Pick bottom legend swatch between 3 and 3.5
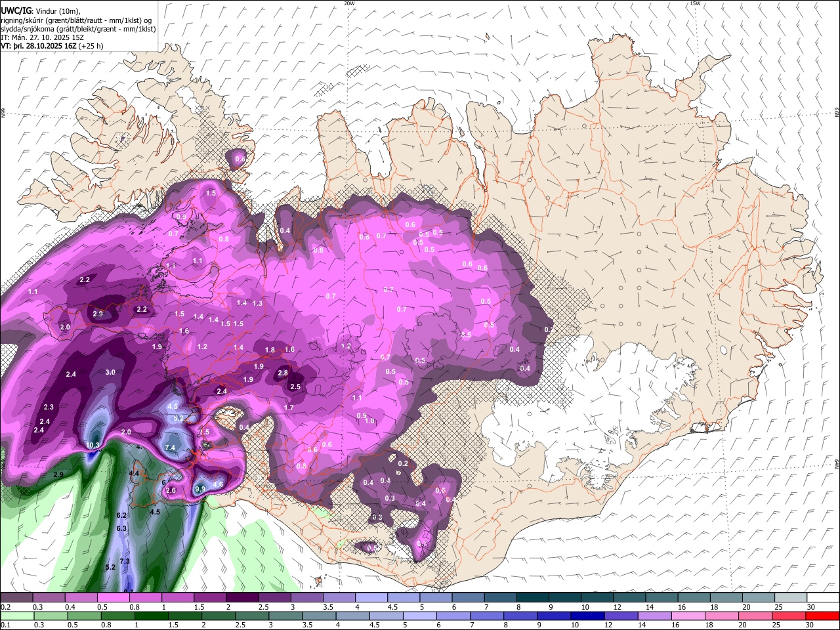The image size is (840, 630). [x=285, y=616]
